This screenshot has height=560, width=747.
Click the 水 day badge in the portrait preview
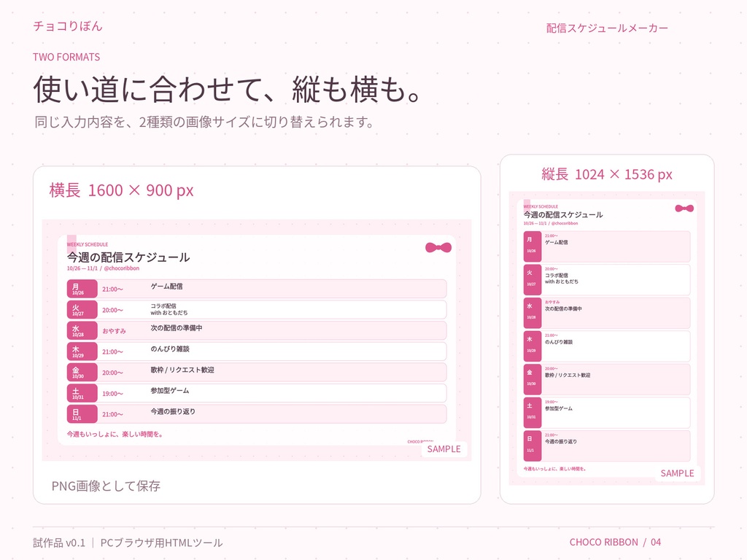click(x=532, y=313)
